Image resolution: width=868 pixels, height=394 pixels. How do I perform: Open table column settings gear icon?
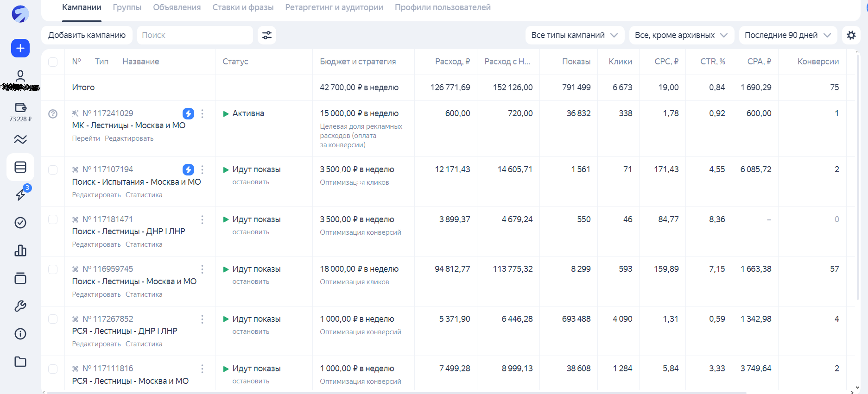coord(851,35)
